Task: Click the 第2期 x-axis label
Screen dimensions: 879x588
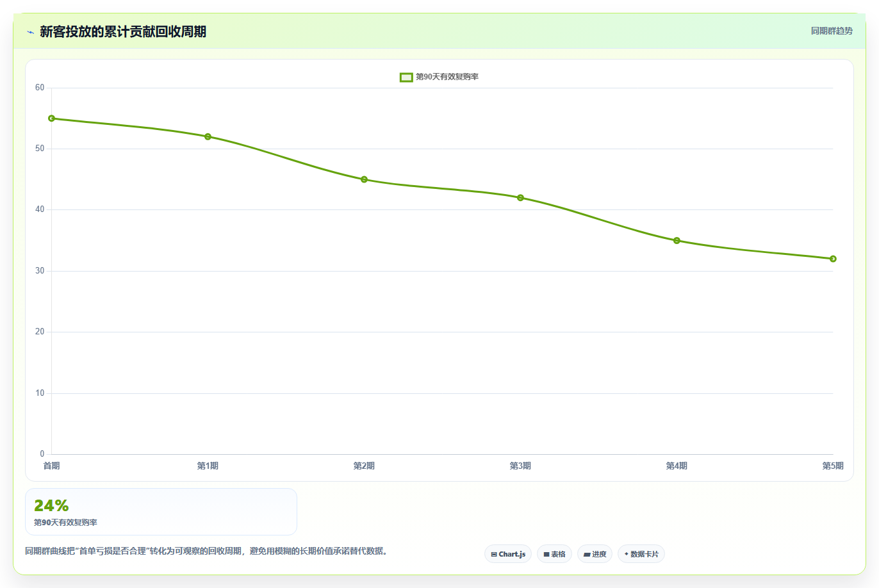Action: tap(364, 466)
